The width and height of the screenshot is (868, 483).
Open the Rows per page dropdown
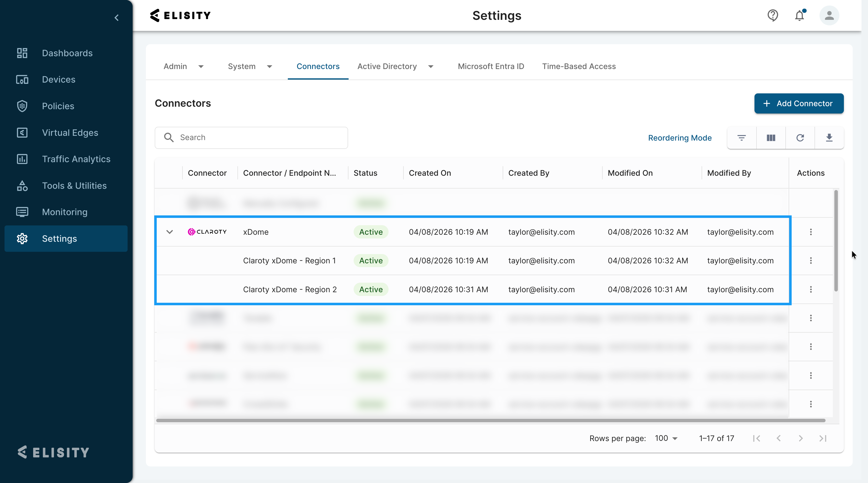[x=666, y=438]
